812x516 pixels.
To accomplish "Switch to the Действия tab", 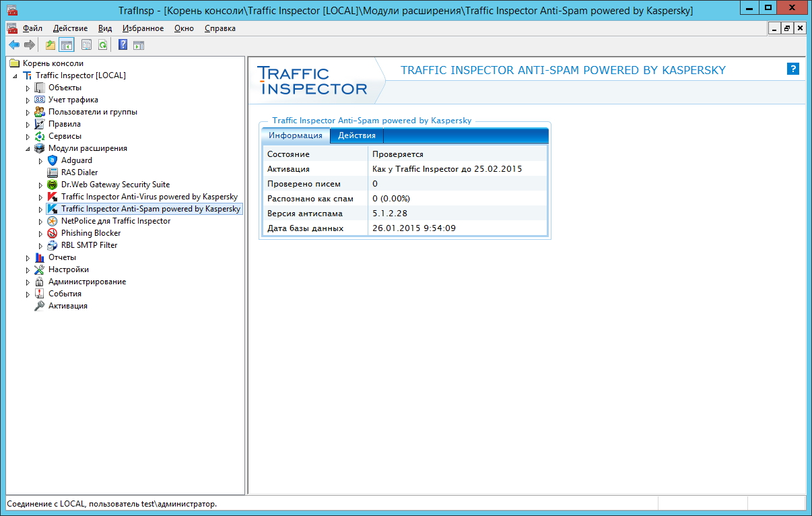I will pos(357,135).
